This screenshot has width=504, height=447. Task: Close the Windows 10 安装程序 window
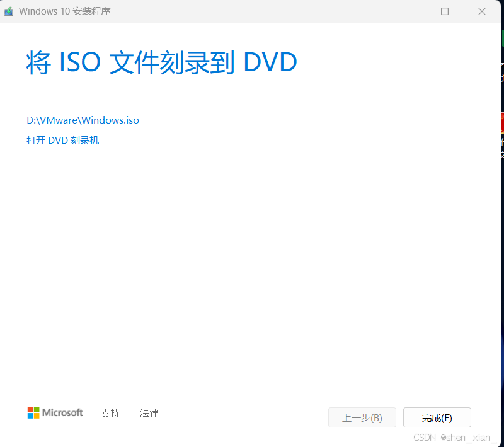click(482, 11)
